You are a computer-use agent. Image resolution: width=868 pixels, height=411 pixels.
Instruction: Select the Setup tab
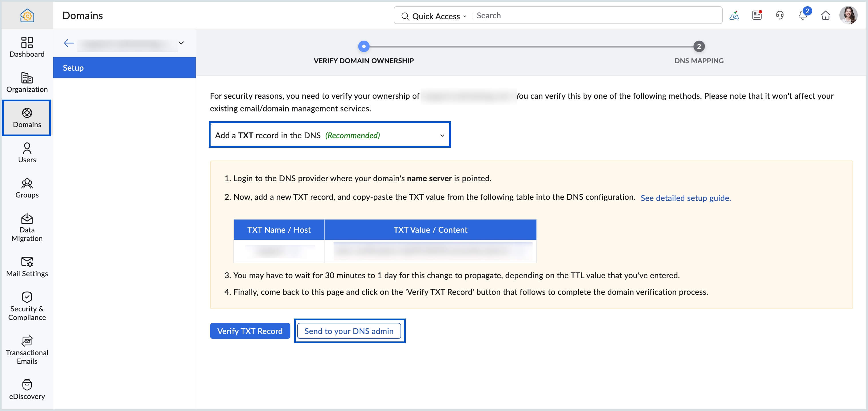[x=124, y=68]
